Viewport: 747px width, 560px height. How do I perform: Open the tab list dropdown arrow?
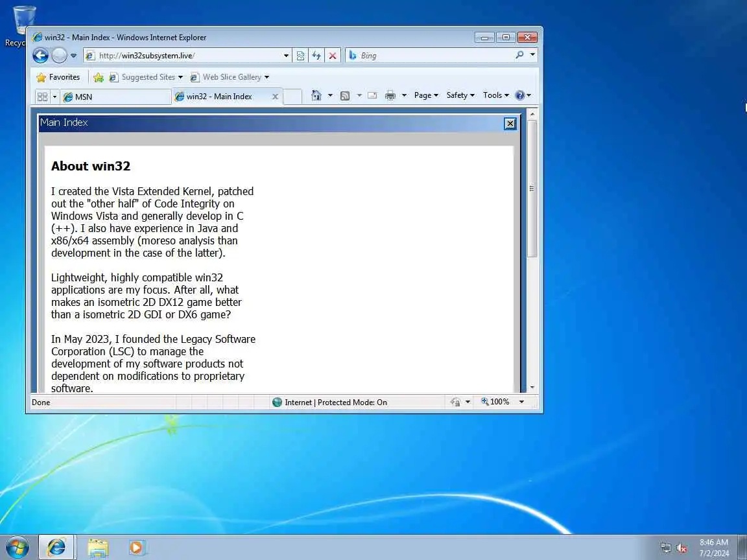pyautogui.click(x=54, y=97)
